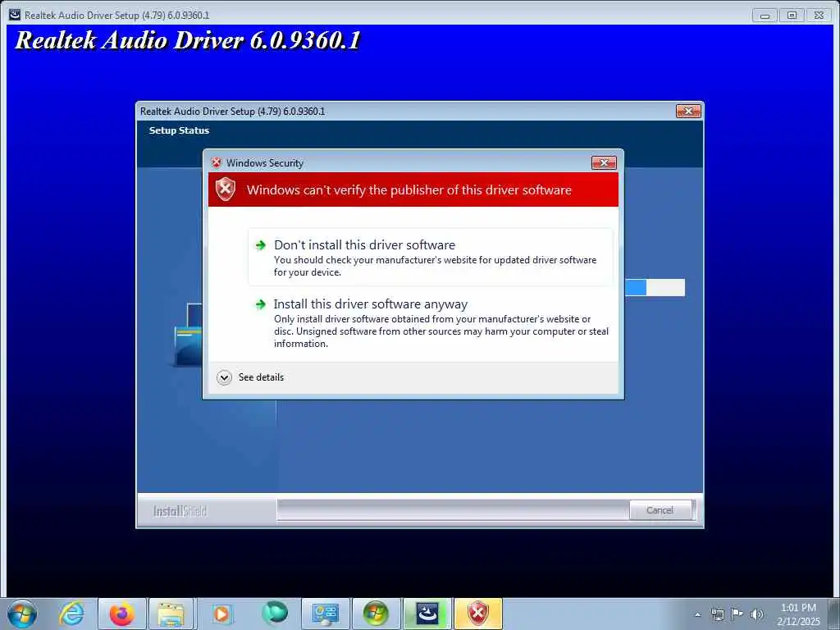This screenshot has height=630, width=840.
Task: Click the clock showing 1:01 PM
Action: click(x=798, y=608)
